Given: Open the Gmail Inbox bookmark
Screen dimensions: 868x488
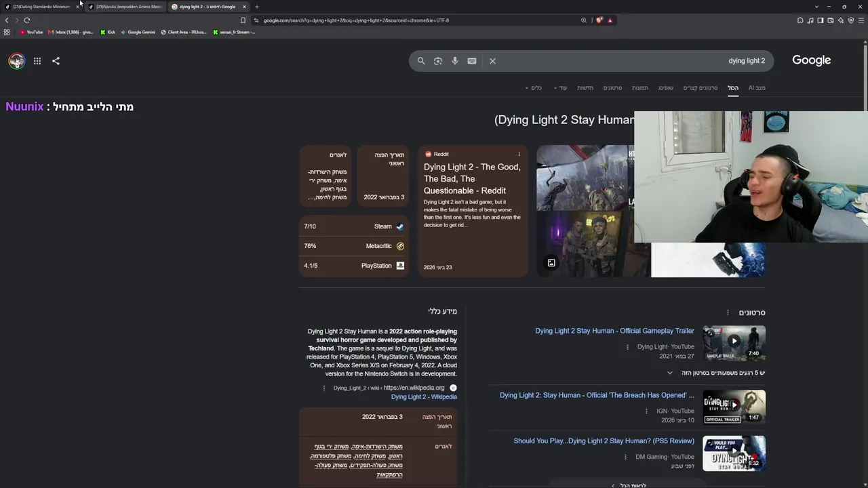Looking at the screenshot, I should [x=71, y=32].
